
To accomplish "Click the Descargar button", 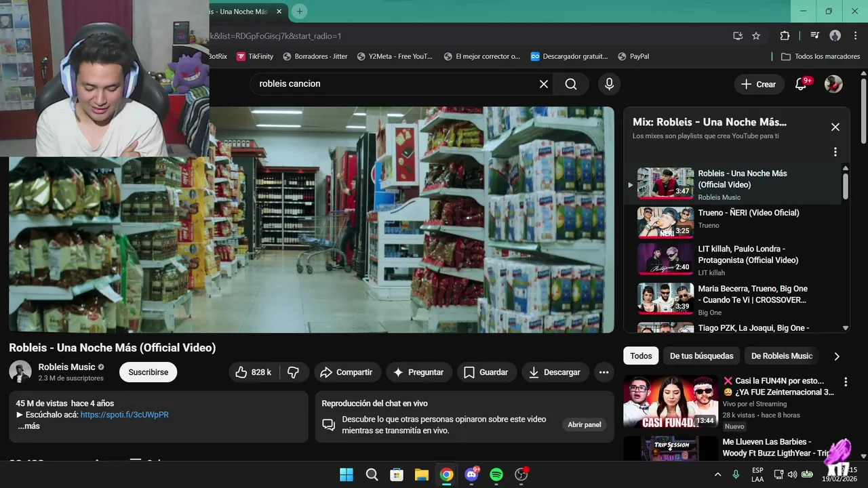I will tap(555, 372).
